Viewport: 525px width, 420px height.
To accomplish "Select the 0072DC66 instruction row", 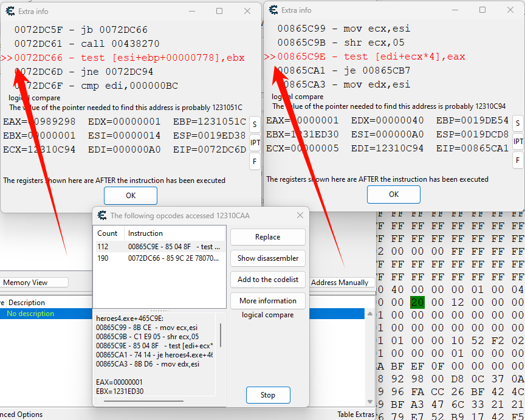I will pyautogui.click(x=160, y=258).
